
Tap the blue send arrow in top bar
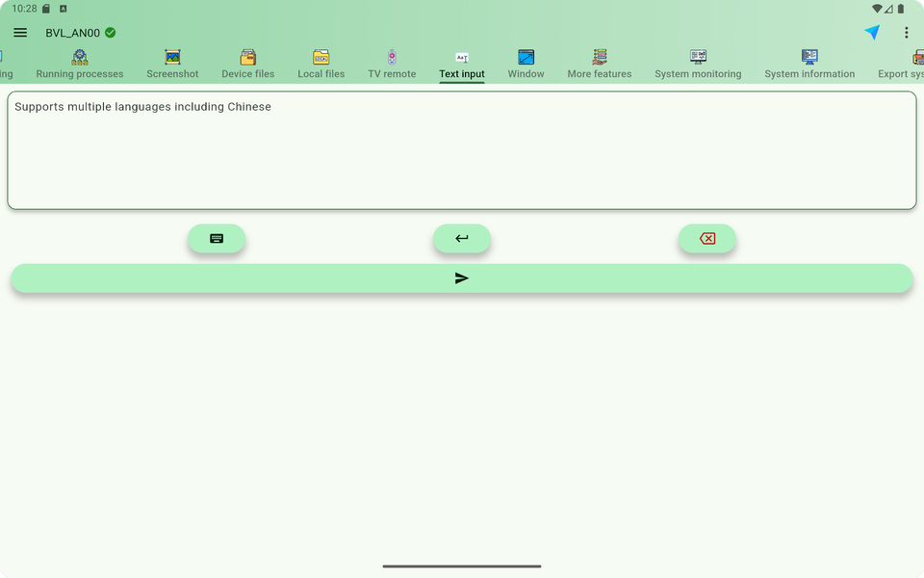871,32
